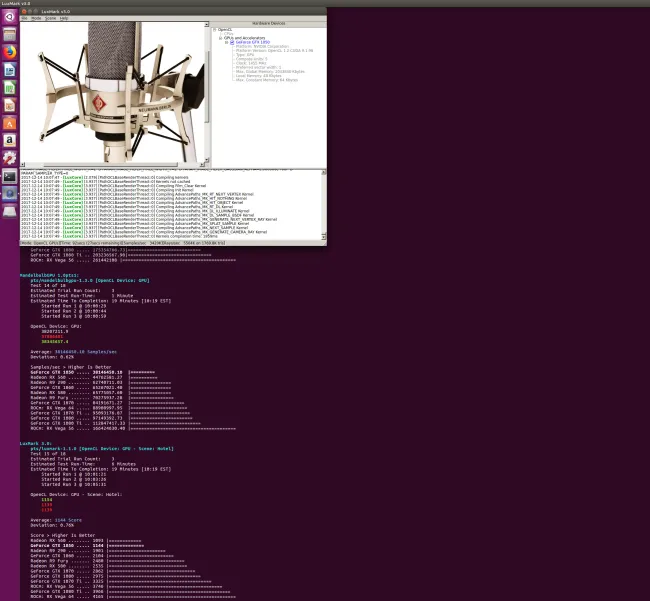Click the render view's scroll-down arrow
The image size is (650, 601).
tap(206, 160)
